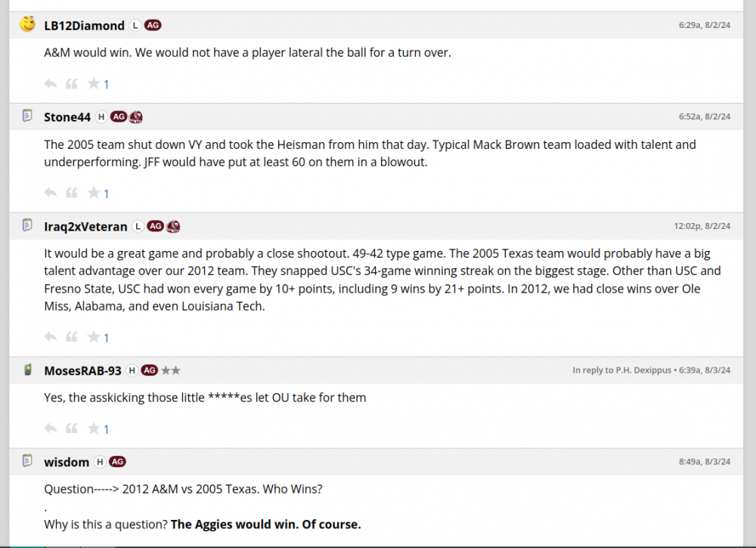This screenshot has height=548, width=756.
Task: Quote LB12Diamond's post with the quote icon
Action: click(x=72, y=84)
